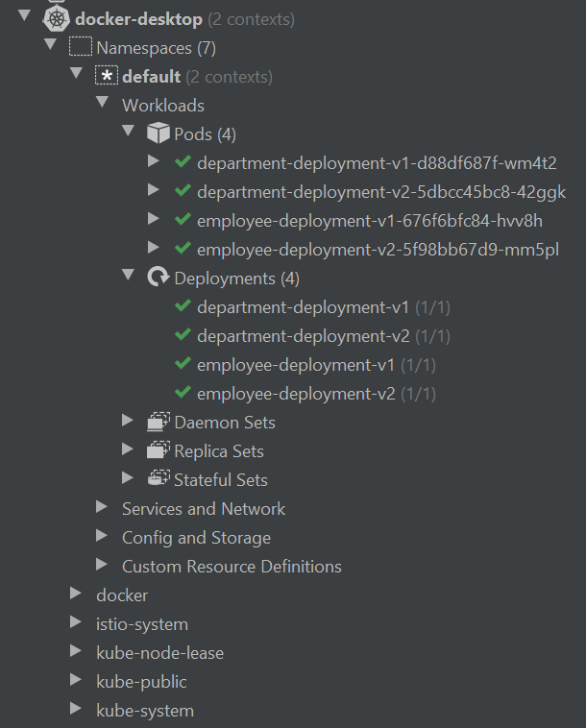The height and width of the screenshot is (728, 586).
Task: Select the kube-system namespace
Action: pyautogui.click(x=145, y=711)
